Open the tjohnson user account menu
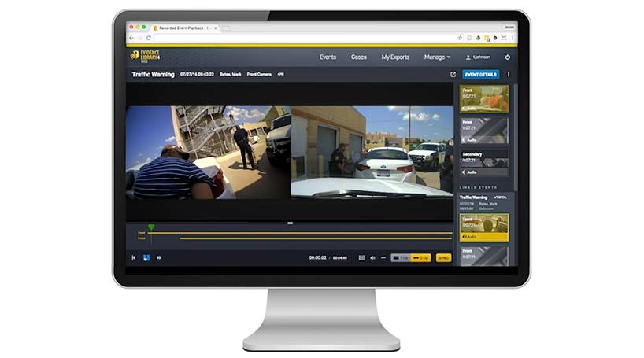 [480, 57]
